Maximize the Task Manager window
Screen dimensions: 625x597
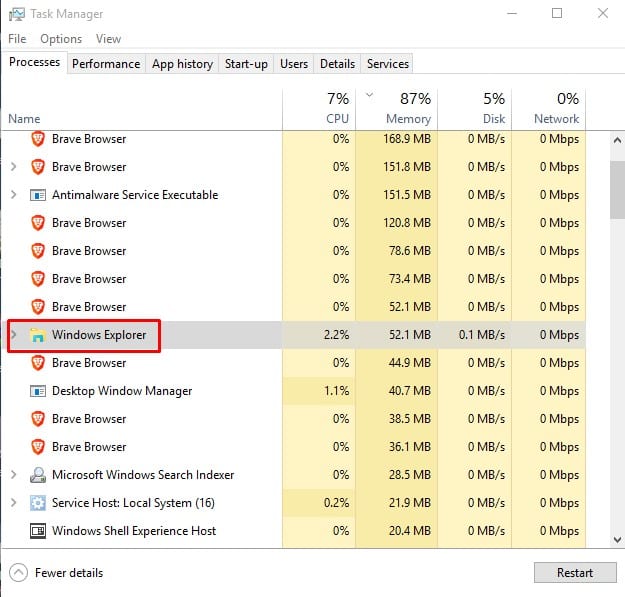557,14
